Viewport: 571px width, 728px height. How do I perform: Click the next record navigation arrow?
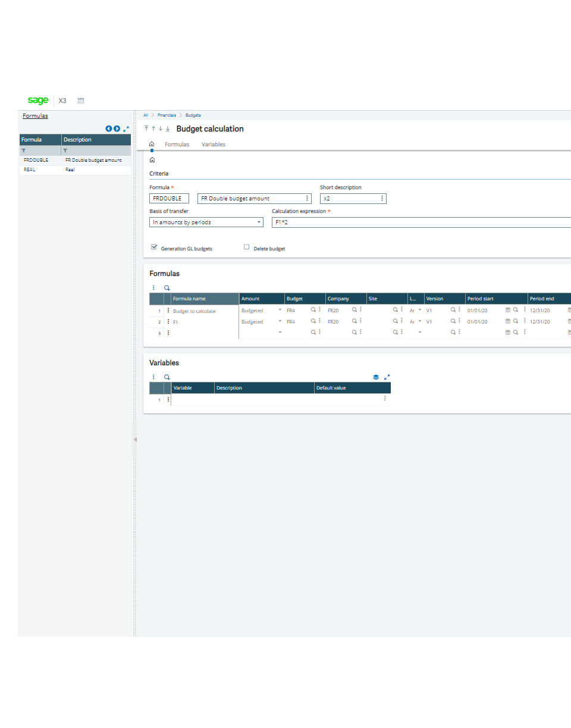117,128
